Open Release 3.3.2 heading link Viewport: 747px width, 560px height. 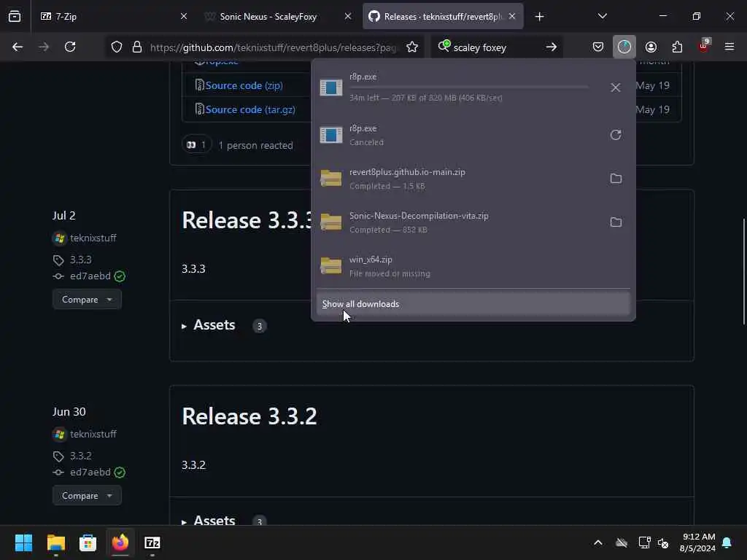249,416
